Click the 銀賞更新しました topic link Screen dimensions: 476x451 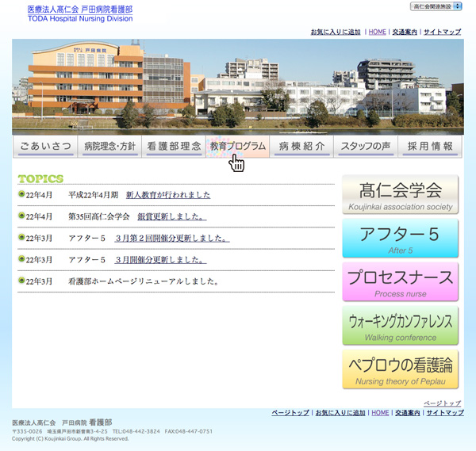coord(172,216)
